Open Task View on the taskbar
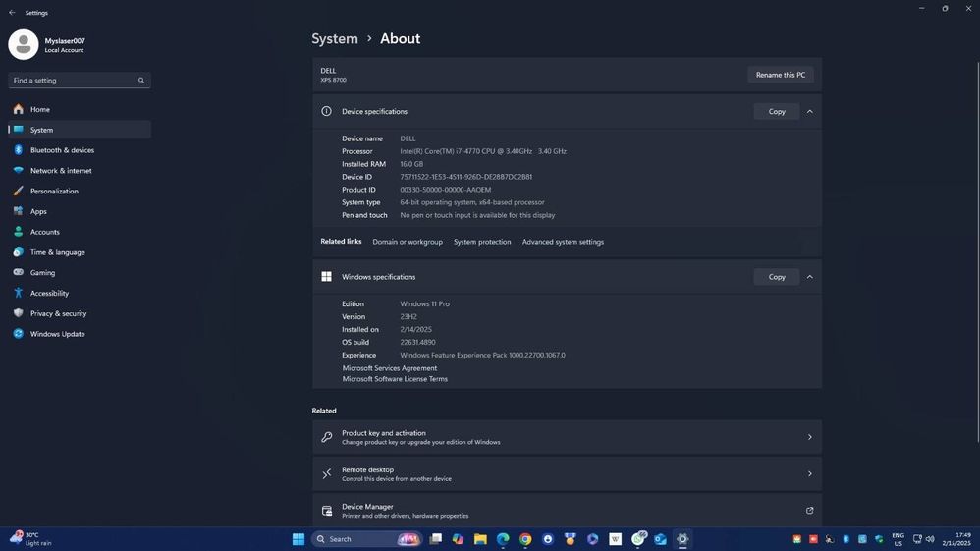The width and height of the screenshot is (980, 551). [x=436, y=539]
